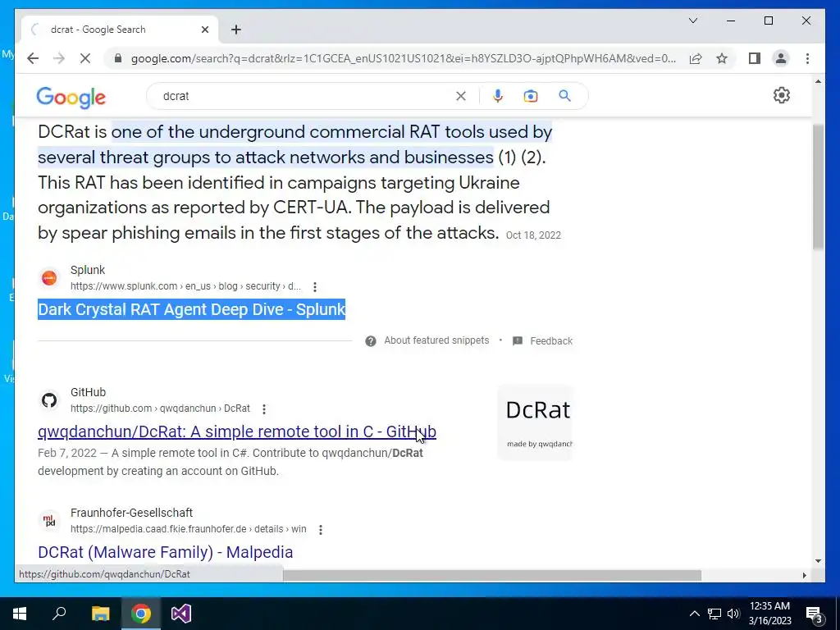840x630 pixels.
Task: Go back using the browser back arrow
Action: (x=33, y=58)
